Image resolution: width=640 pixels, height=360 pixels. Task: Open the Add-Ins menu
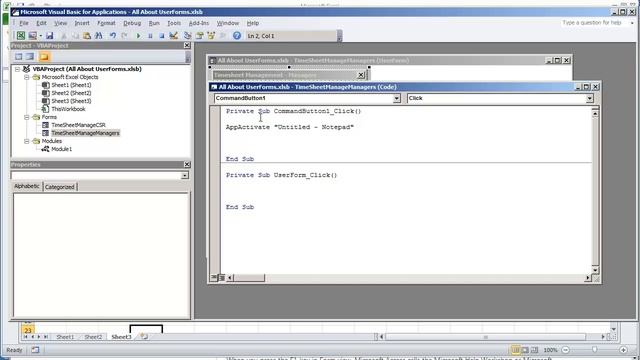(199, 23)
